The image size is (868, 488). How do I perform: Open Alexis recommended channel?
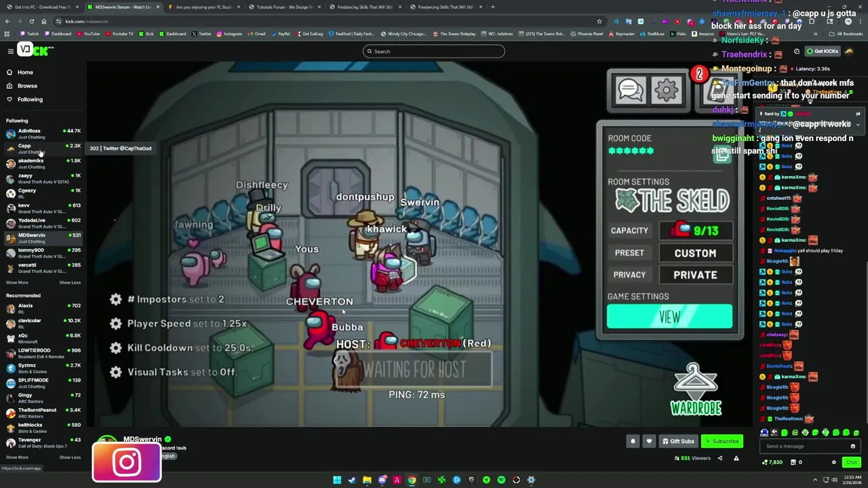[x=43, y=308]
